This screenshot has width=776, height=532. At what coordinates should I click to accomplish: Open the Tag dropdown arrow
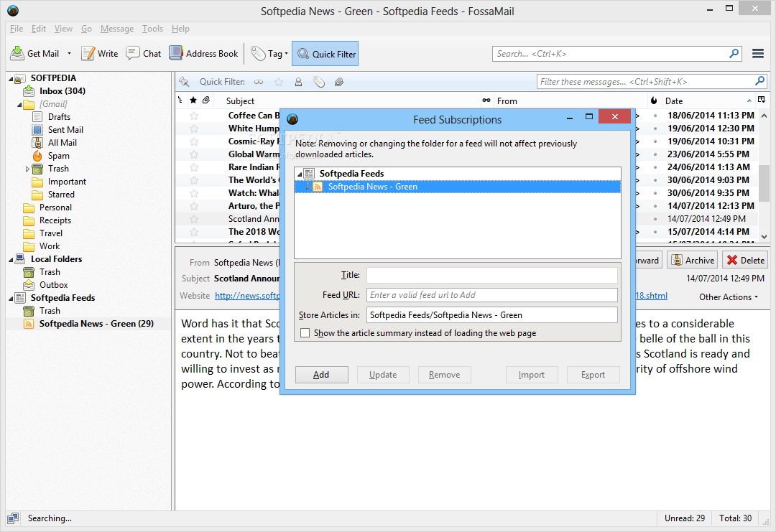point(286,53)
